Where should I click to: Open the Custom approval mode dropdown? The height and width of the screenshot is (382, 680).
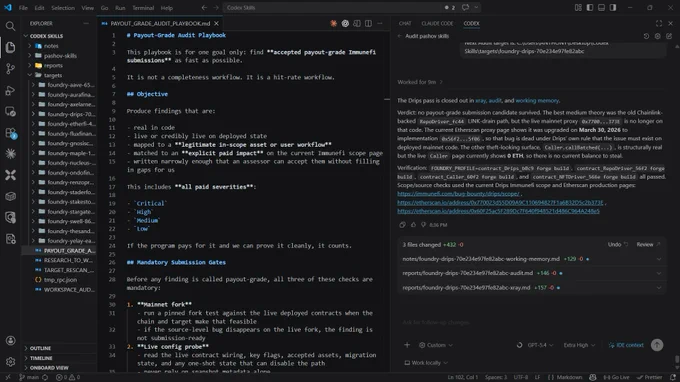pos(436,345)
